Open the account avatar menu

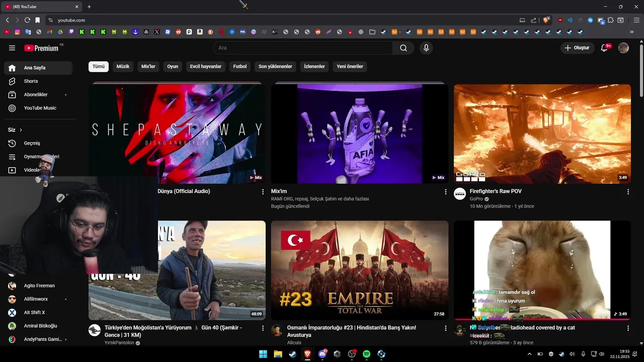(623, 48)
